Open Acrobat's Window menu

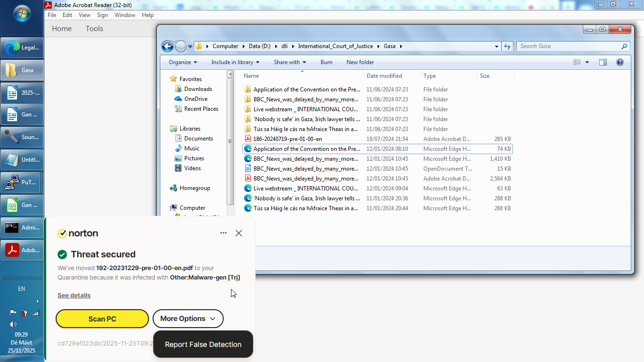click(x=125, y=15)
